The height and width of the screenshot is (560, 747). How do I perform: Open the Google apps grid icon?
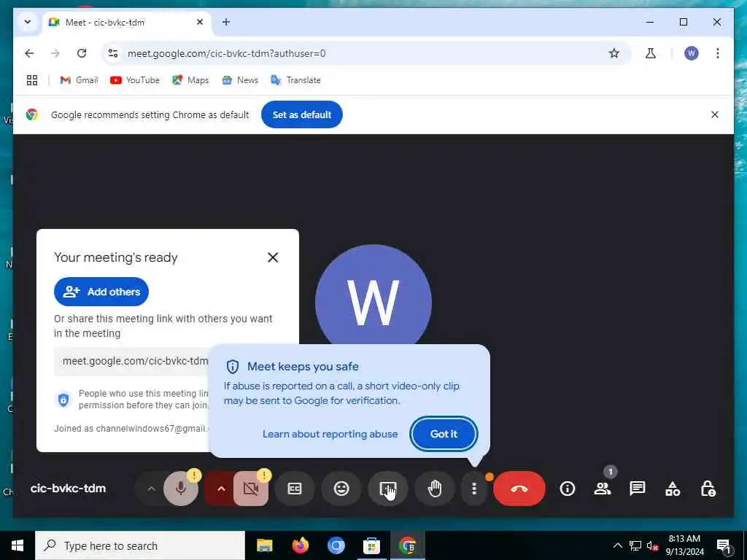click(x=32, y=80)
